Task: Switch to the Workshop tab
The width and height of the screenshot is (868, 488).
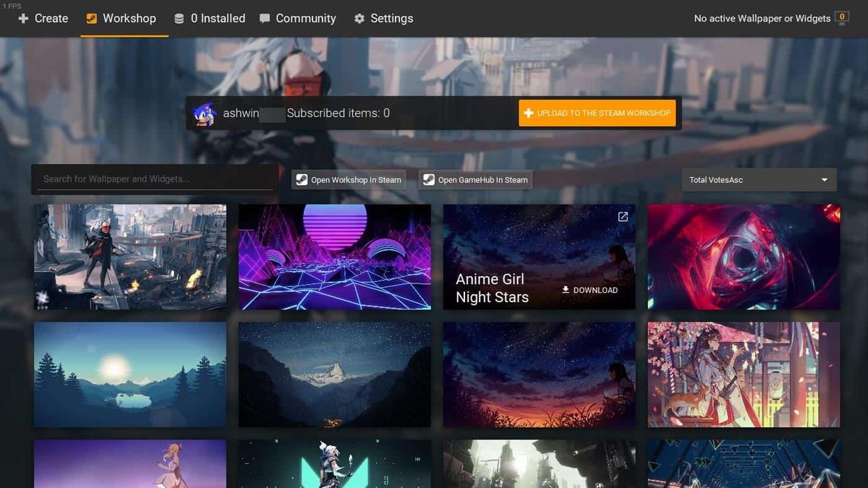Action: [x=121, y=18]
